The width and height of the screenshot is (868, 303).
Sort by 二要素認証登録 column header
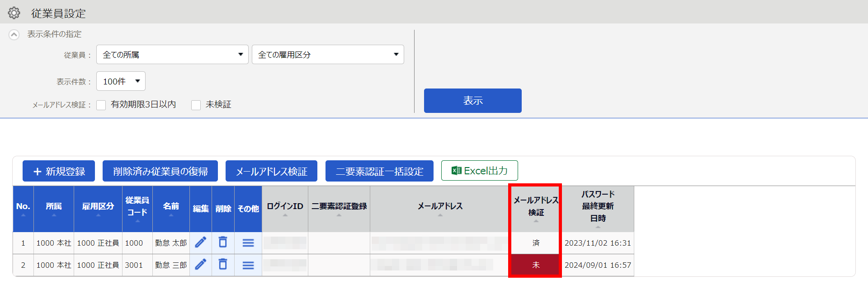point(339,209)
